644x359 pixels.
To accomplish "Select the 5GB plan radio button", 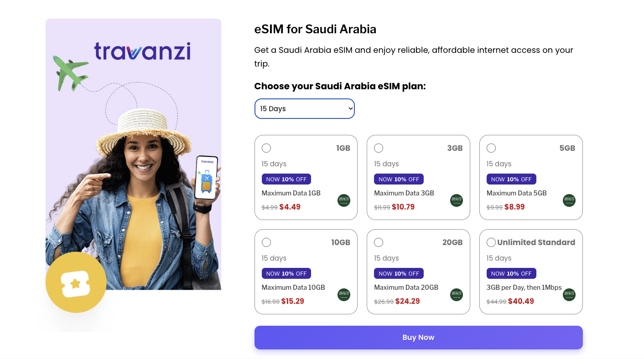I will [x=491, y=148].
